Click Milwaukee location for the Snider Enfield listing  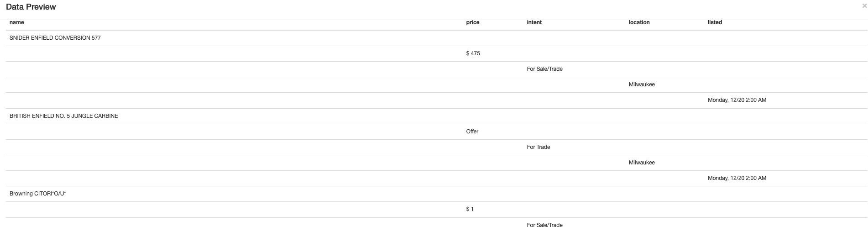[642, 84]
